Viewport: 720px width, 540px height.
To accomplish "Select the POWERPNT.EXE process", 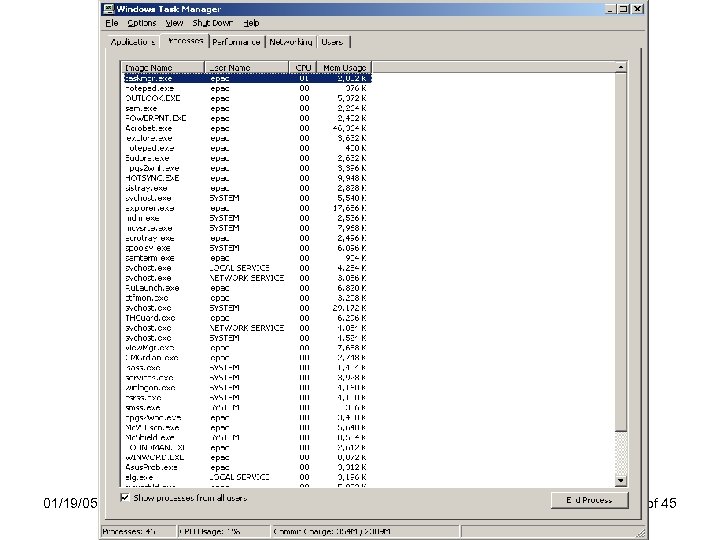I will click(x=247, y=118).
